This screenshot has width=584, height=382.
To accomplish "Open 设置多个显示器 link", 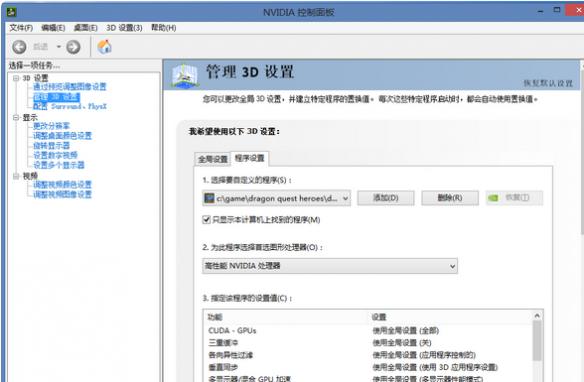I will pos(59,165).
